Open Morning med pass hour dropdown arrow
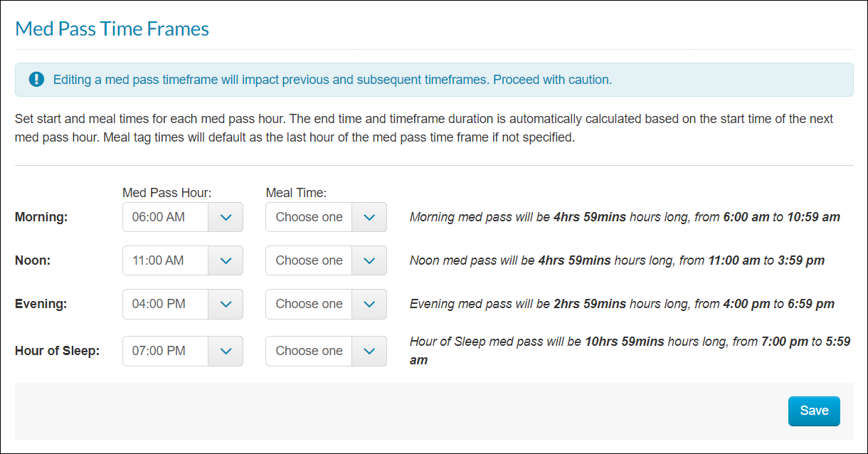 (x=226, y=217)
